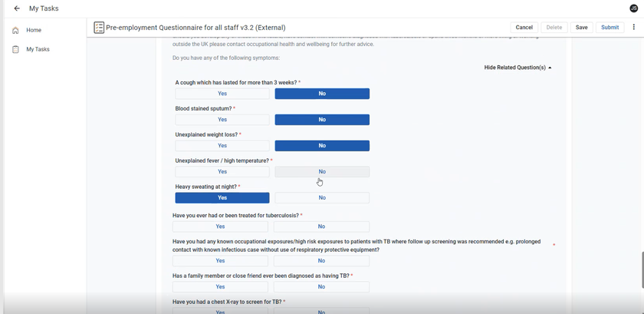Choose No for treated for tuberculosis

point(321,226)
